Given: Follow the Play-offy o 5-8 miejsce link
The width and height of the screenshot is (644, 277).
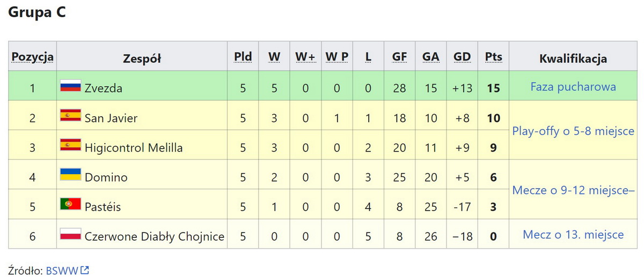Looking at the screenshot, I should 573,131.
